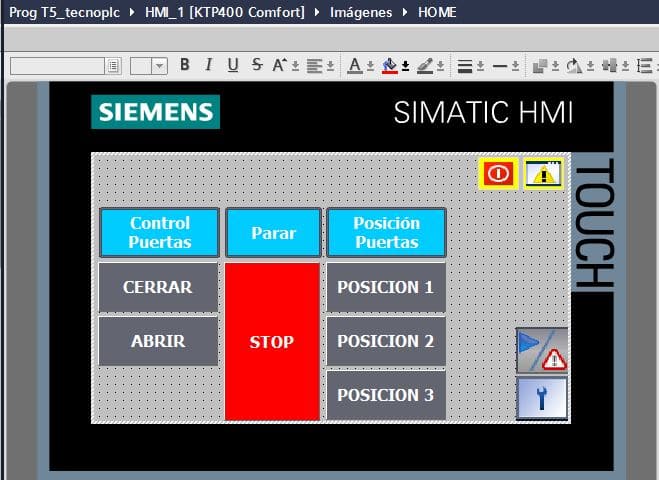Click the font size increase icon
Viewport: 659px width, 480px height.
[282, 66]
